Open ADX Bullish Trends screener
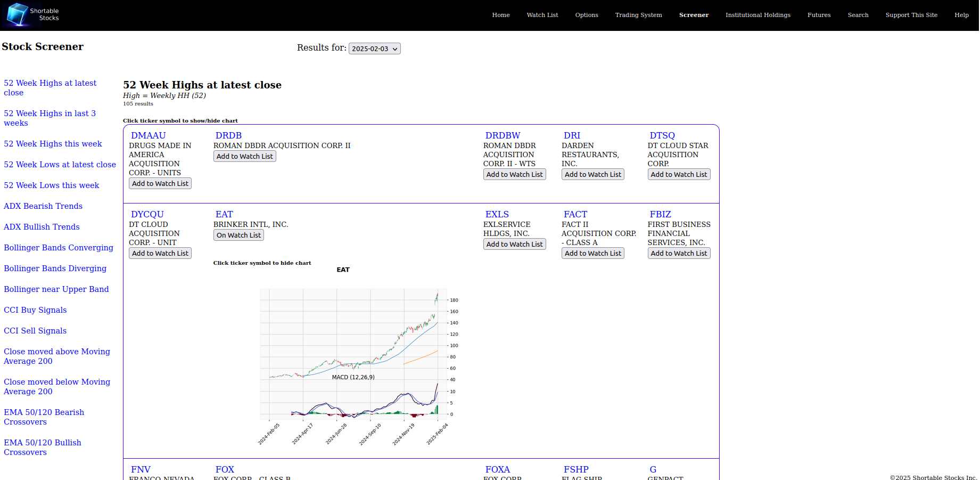This screenshot has height=480, width=980. (42, 227)
